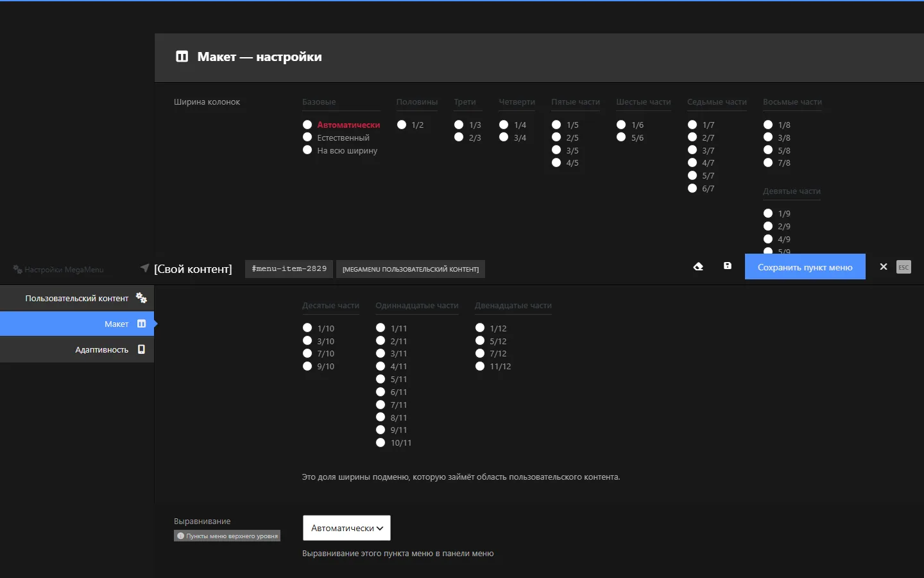Choose 7/8 width radio
Image resolution: width=924 pixels, height=578 pixels.
[768, 162]
